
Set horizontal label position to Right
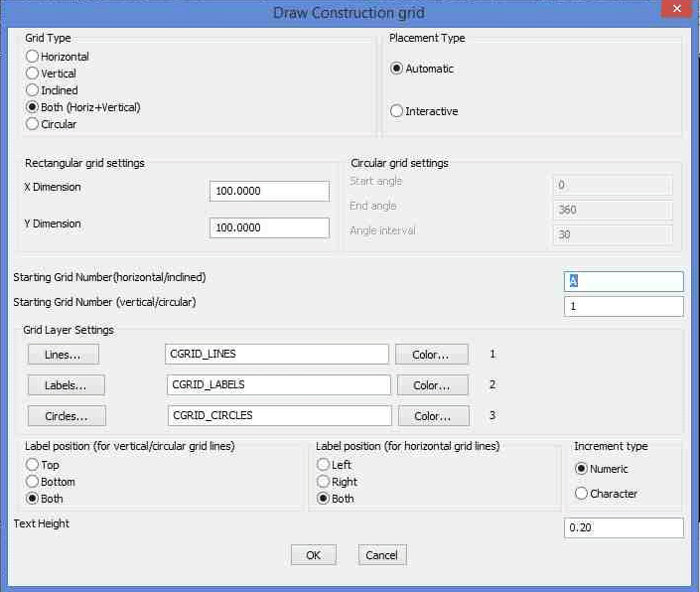click(x=323, y=482)
